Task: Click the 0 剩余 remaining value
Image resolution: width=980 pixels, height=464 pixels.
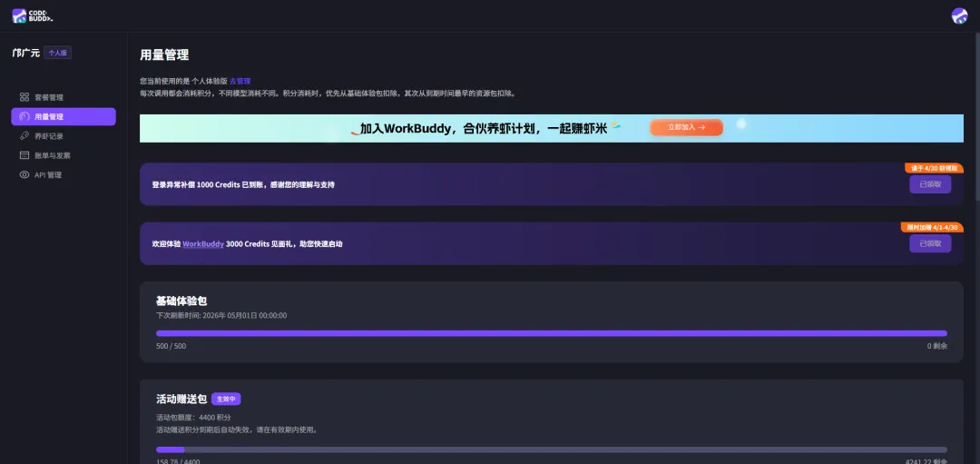Action: tap(936, 347)
